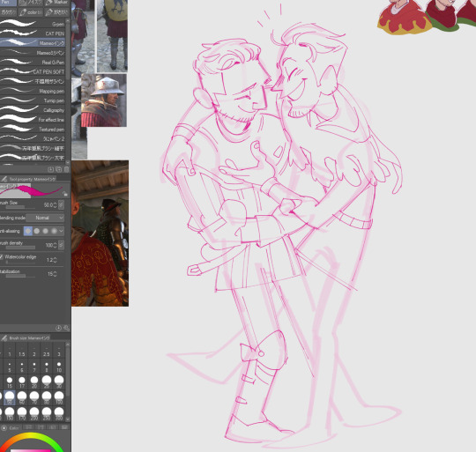Open the Blending mode Normal dropdown
This screenshot has height=452, width=476.
45,218
